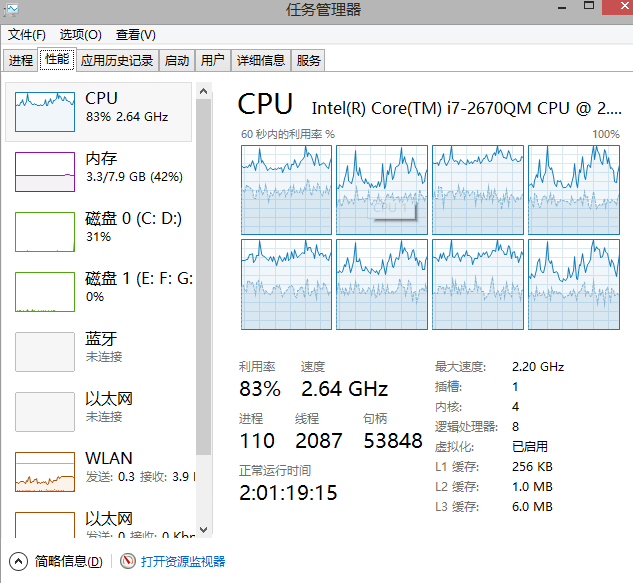
Task: Click the third logical processor graph, bottom row
Action: click(478, 284)
